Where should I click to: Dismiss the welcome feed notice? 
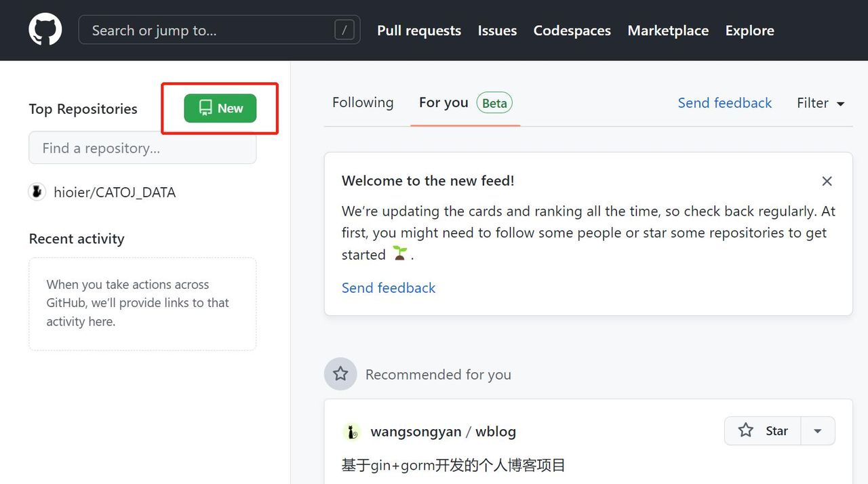click(x=827, y=181)
